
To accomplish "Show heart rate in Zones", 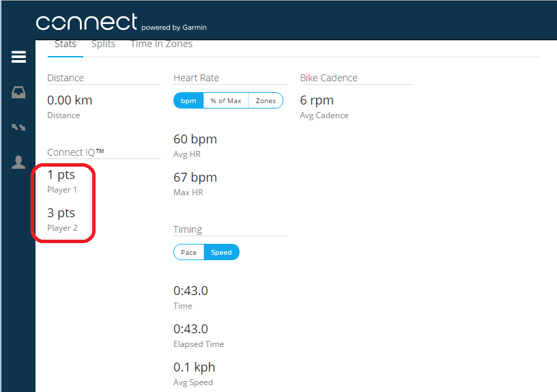I will click(x=266, y=100).
